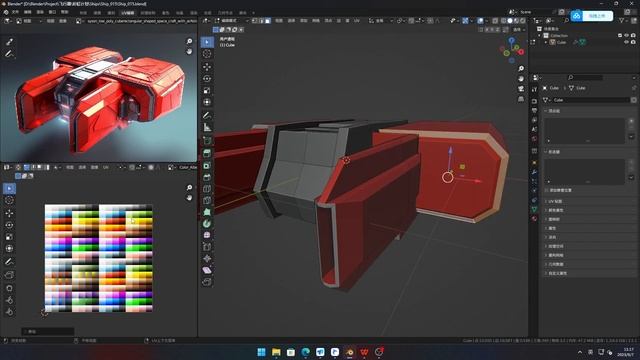Hide the Cube object using its eye icon
The image size is (640, 360).
tap(627, 42)
